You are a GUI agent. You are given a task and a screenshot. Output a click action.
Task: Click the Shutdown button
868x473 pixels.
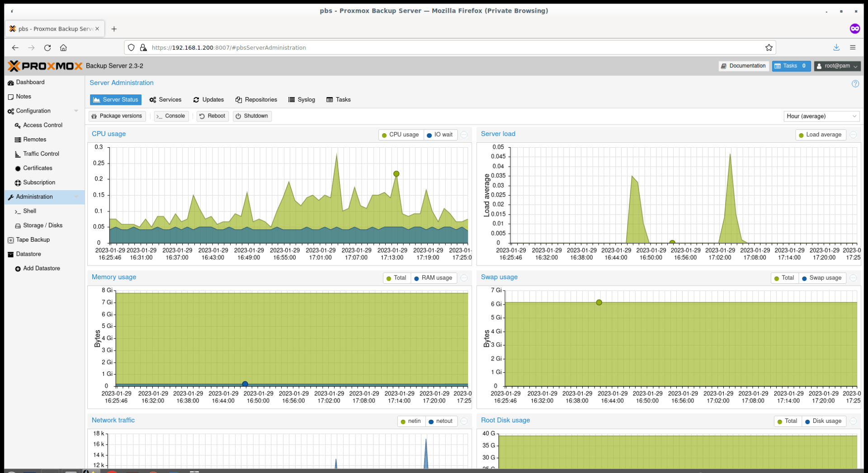pos(252,116)
